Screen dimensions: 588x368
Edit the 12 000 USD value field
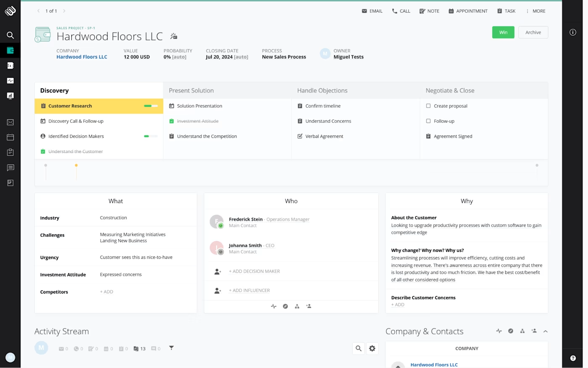click(136, 57)
